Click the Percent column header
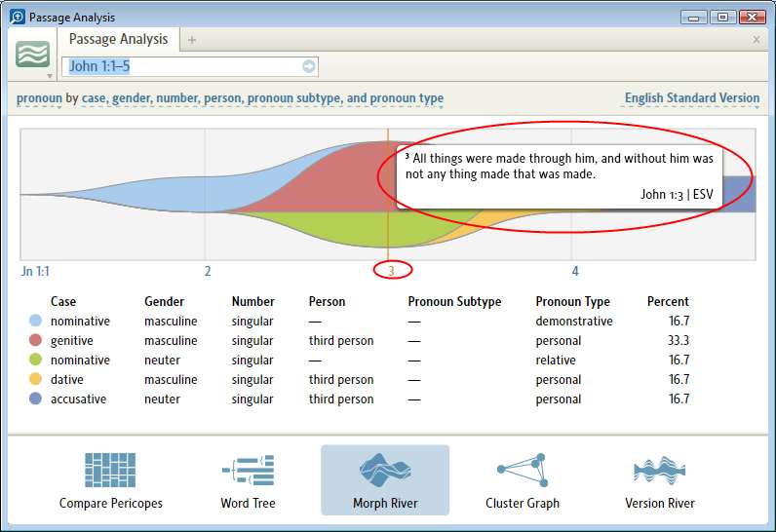 668,301
